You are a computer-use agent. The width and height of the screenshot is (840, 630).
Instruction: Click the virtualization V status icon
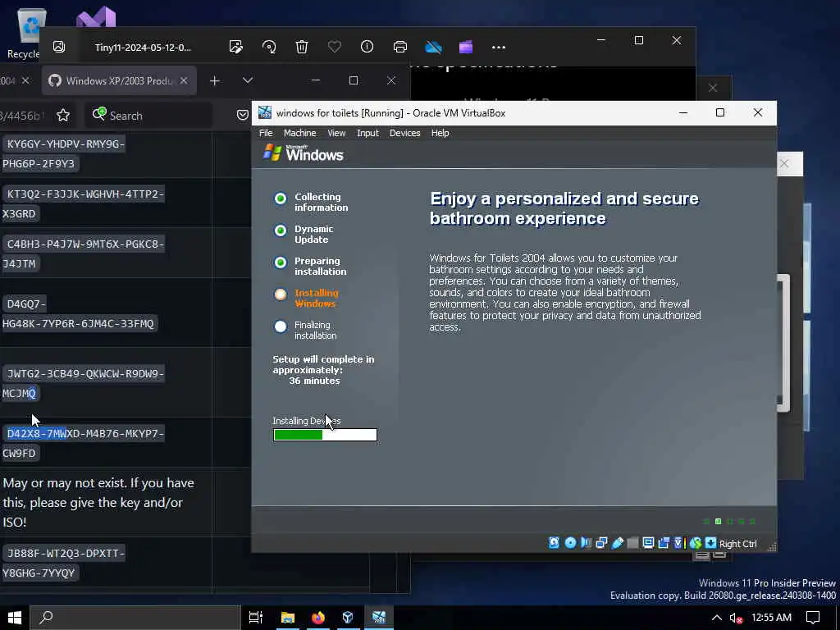[x=678, y=543]
